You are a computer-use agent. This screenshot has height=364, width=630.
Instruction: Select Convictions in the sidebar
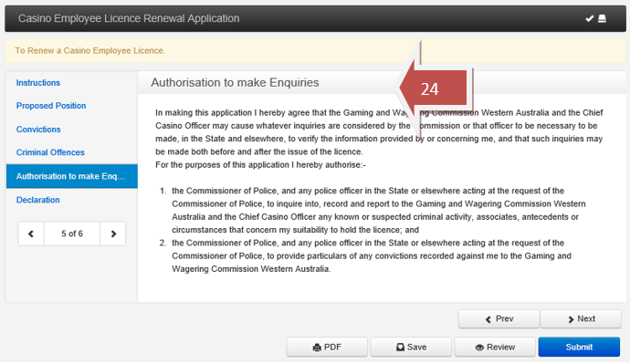[38, 130]
